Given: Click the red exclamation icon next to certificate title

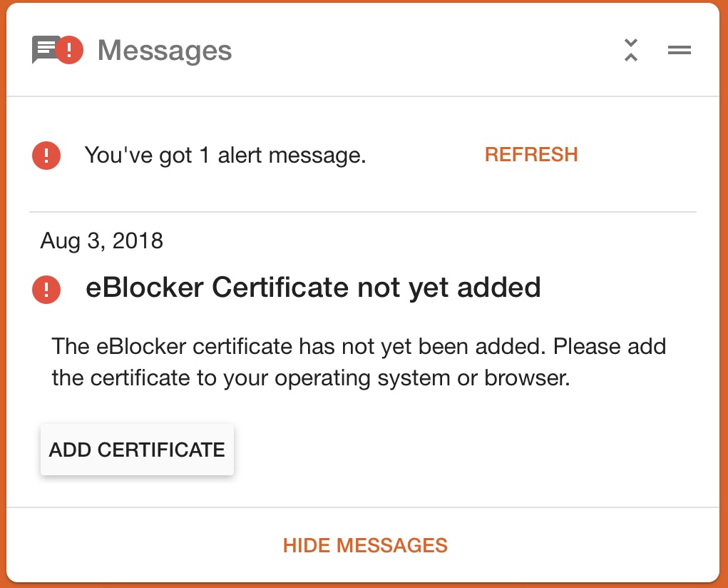Looking at the screenshot, I should click(x=46, y=289).
